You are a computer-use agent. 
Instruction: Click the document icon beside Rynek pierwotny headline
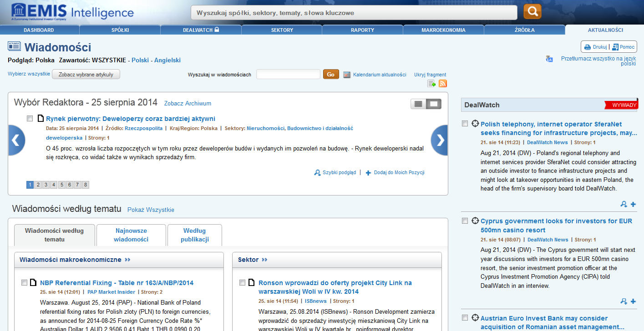pos(41,119)
